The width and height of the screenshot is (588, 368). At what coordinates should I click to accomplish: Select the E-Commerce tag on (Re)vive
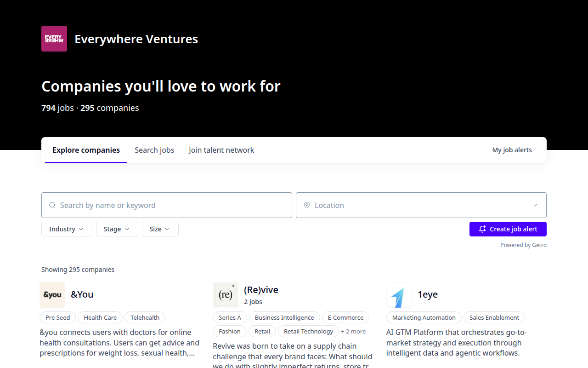click(345, 317)
